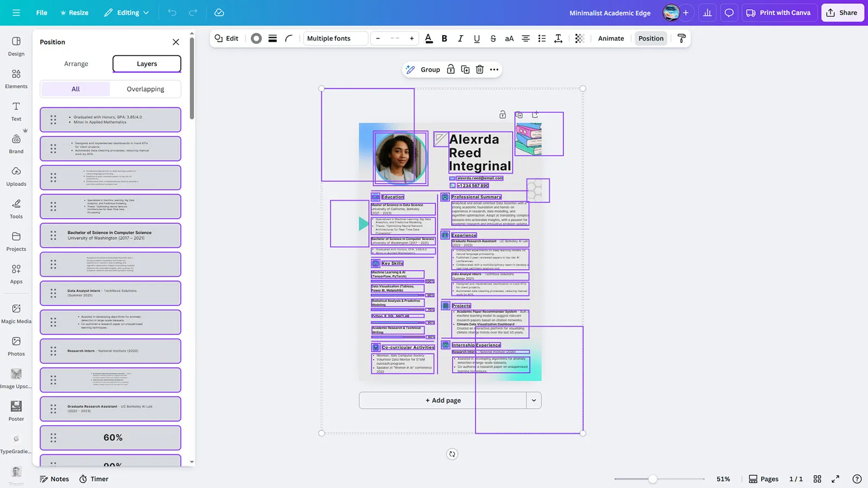868x488 pixels.
Task: Delete selection using the trash icon
Action: (x=480, y=69)
